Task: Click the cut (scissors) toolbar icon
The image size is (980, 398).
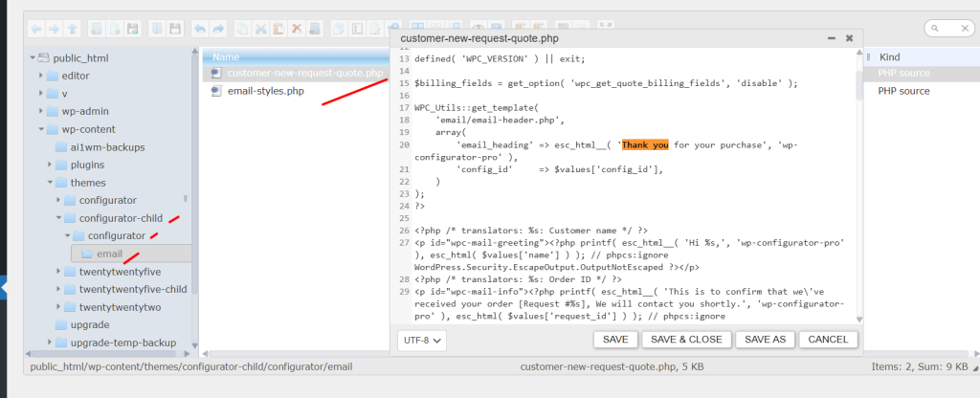Action: [261, 28]
